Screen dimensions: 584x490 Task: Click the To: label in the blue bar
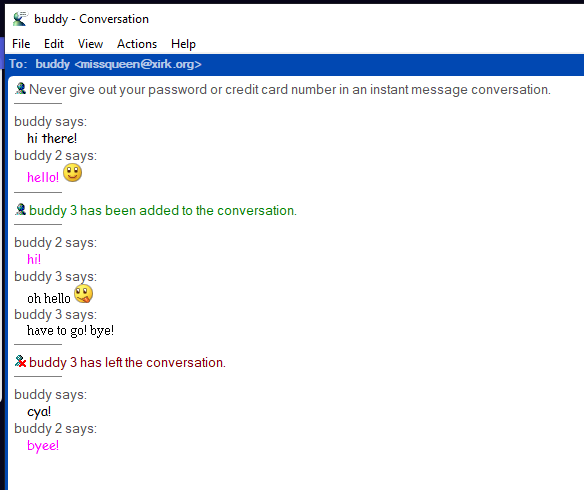[x=18, y=64]
